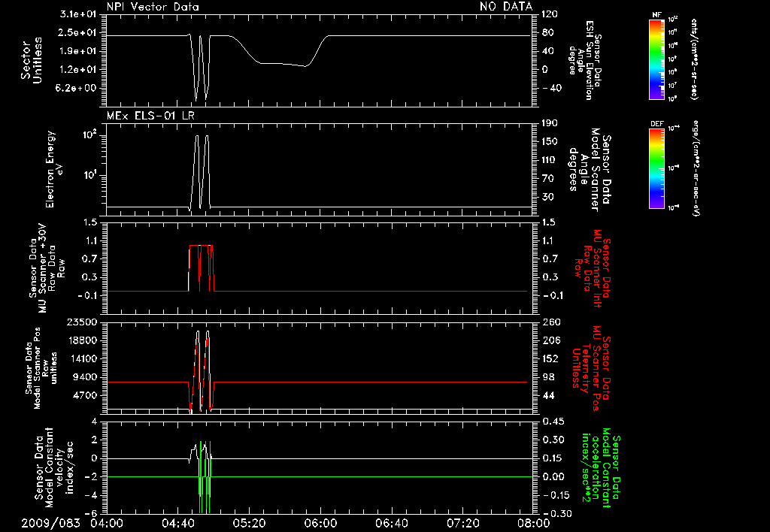
Task: Click the 3.1e+01 tick label
Action: point(78,14)
